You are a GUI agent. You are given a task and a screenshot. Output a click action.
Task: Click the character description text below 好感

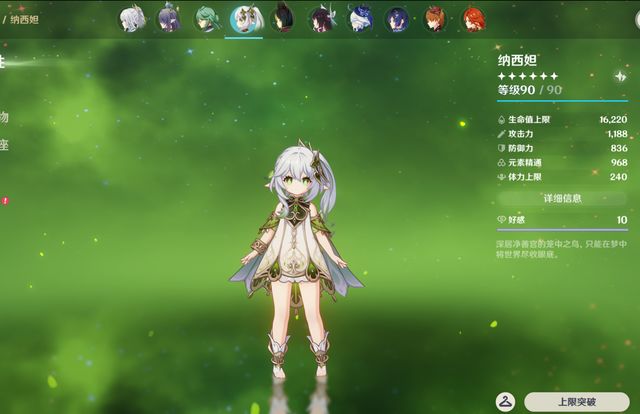(x=561, y=249)
